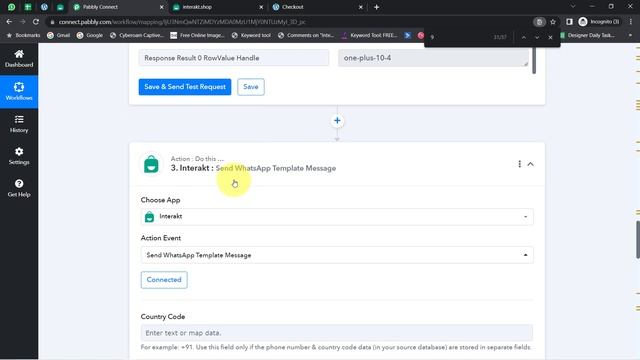This screenshot has height=360, width=640.
Task: Open Settings in the sidebar
Action: 19,156
